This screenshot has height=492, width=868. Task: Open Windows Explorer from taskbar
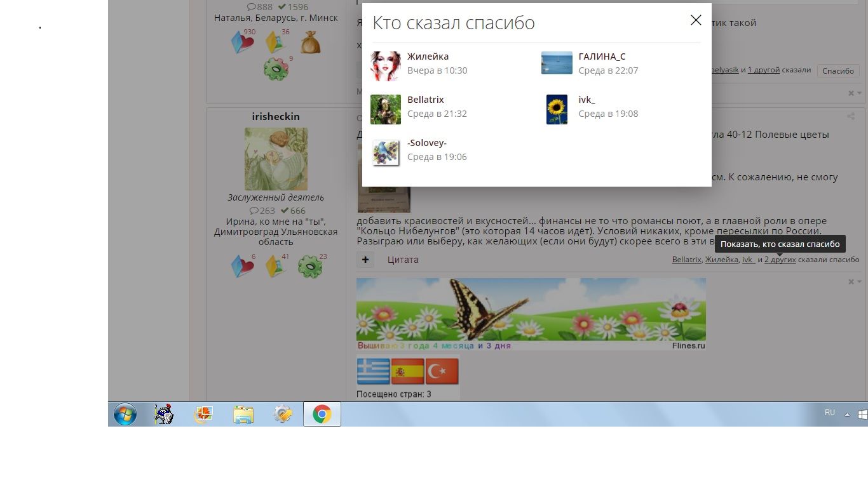click(243, 415)
